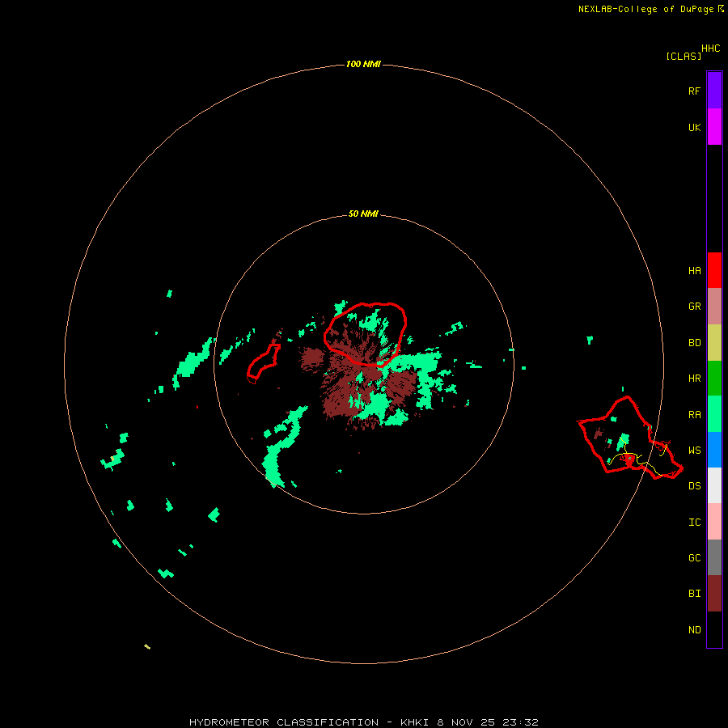
Task: Click the RF legend label
Action: point(694,91)
